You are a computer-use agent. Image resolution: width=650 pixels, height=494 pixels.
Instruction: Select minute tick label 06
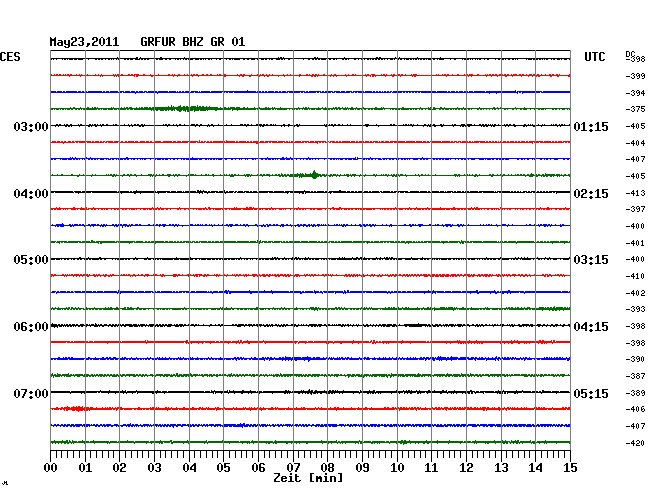click(x=258, y=468)
